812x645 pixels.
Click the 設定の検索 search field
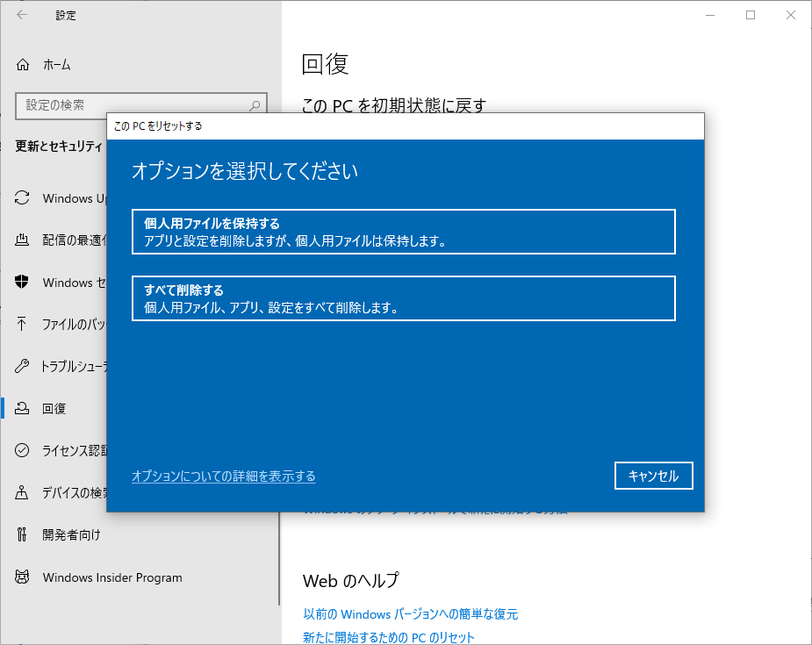[x=132, y=105]
